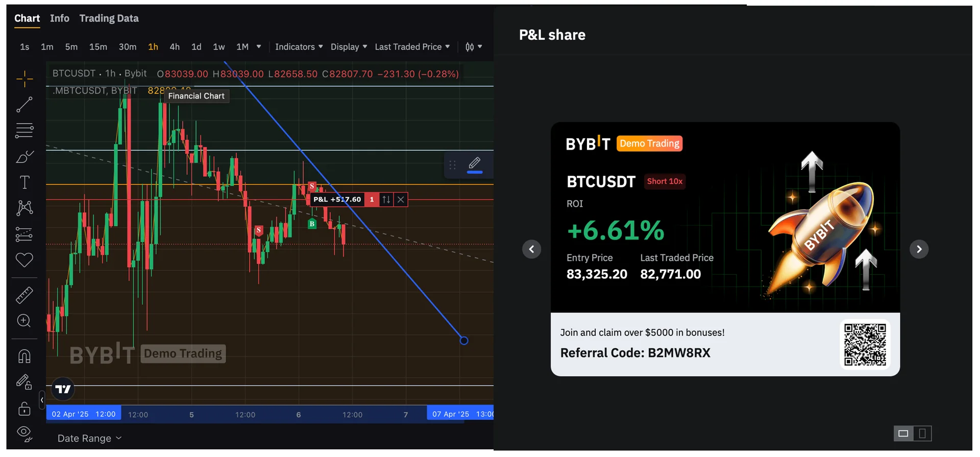Open the Last Traded Price dropdown
Screen dimensions: 980x457
point(412,47)
